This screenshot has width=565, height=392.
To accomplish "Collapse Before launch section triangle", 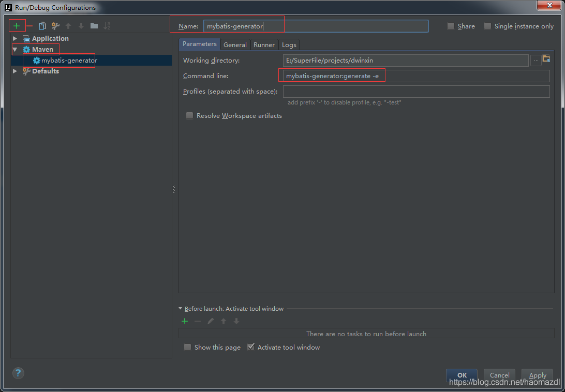I will point(181,309).
